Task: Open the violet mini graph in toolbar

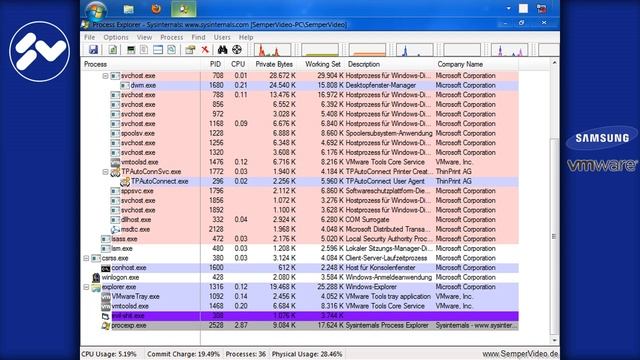Action: tap(509, 50)
